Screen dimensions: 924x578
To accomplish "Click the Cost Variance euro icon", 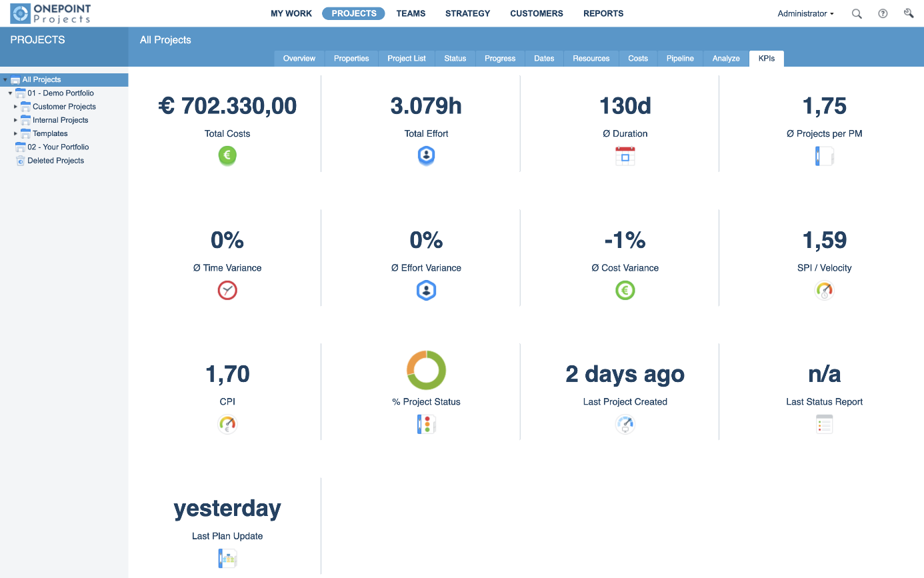I will pos(625,291).
